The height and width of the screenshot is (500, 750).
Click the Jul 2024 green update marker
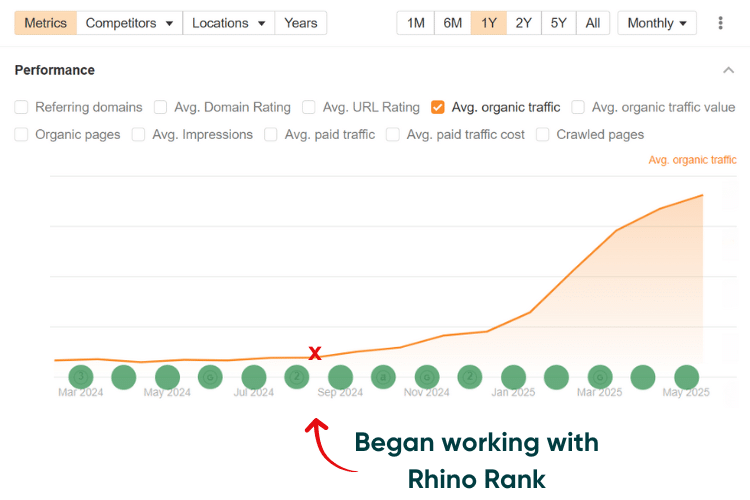(254, 377)
